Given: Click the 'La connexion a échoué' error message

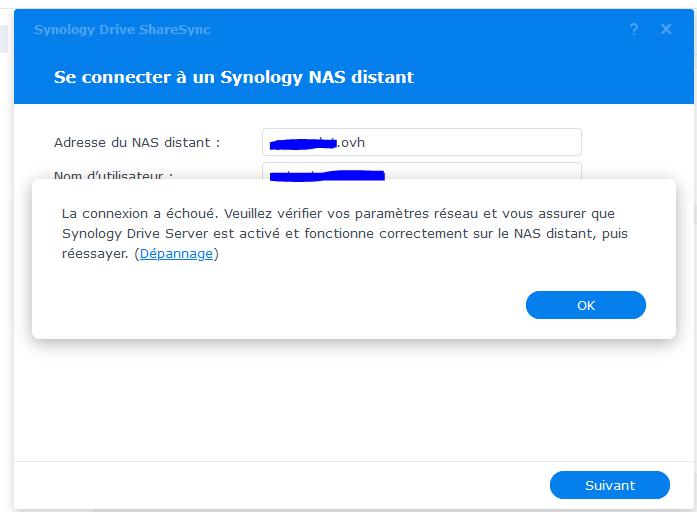Looking at the screenshot, I should (344, 234).
